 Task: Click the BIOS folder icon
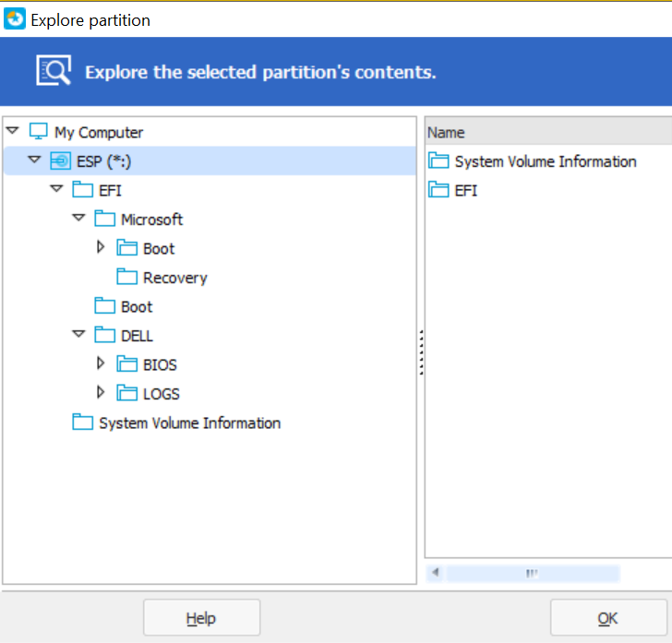click(x=127, y=363)
